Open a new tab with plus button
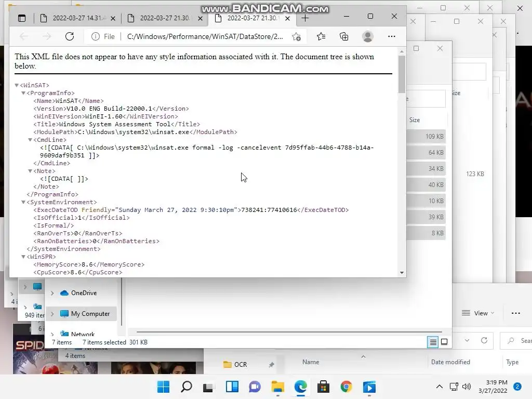Image resolution: width=532 pixels, height=399 pixels. pos(305,18)
